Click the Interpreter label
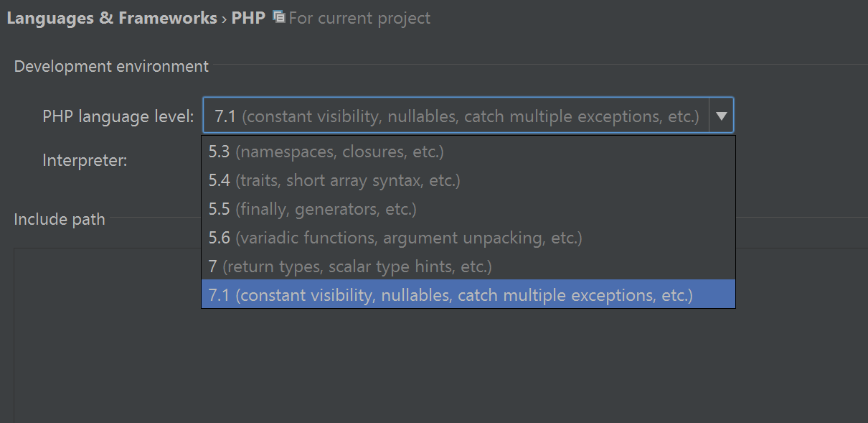868x423 pixels. [85, 160]
